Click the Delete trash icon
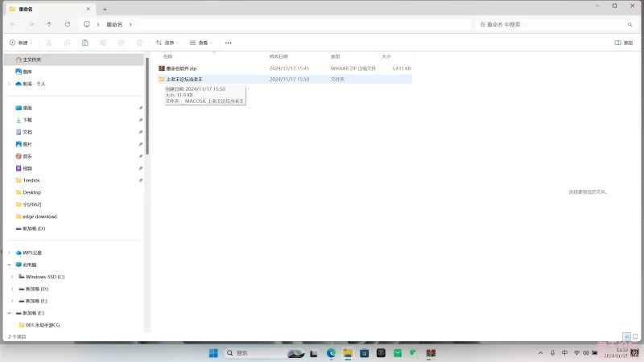 tap(139, 43)
